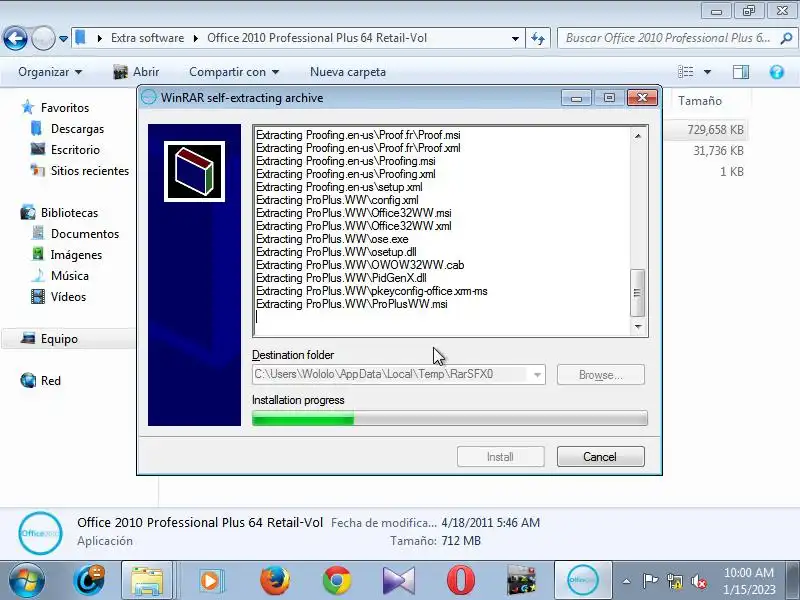
Task: Open Descargas in the navigation pane
Action: (x=78, y=129)
